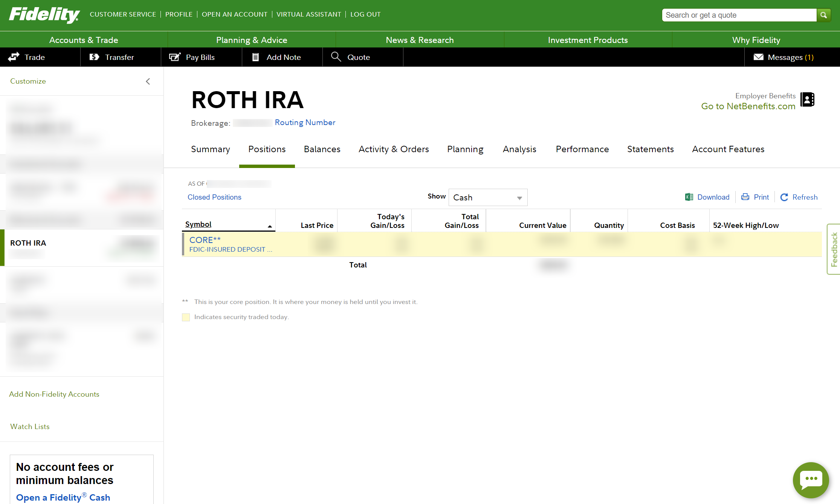Click the Profile link
The height and width of the screenshot is (504, 840).
click(x=179, y=14)
